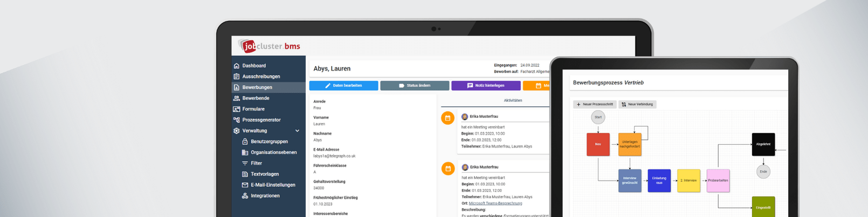868x217 pixels.
Task: Click the Textvorlagen document icon
Action: pyautogui.click(x=245, y=174)
